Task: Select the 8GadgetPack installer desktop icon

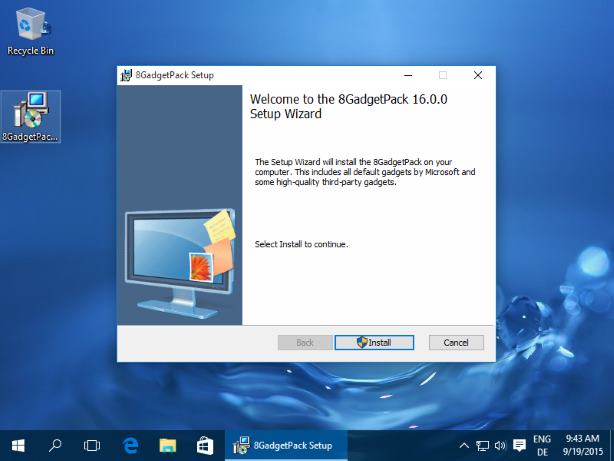Action: click(31, 117)
